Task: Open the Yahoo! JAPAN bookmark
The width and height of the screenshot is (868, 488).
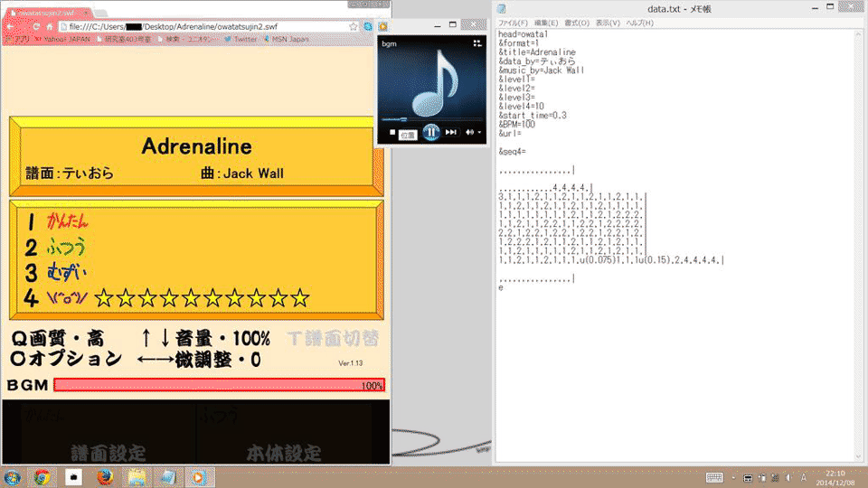Action: click(x=62, y=39)
